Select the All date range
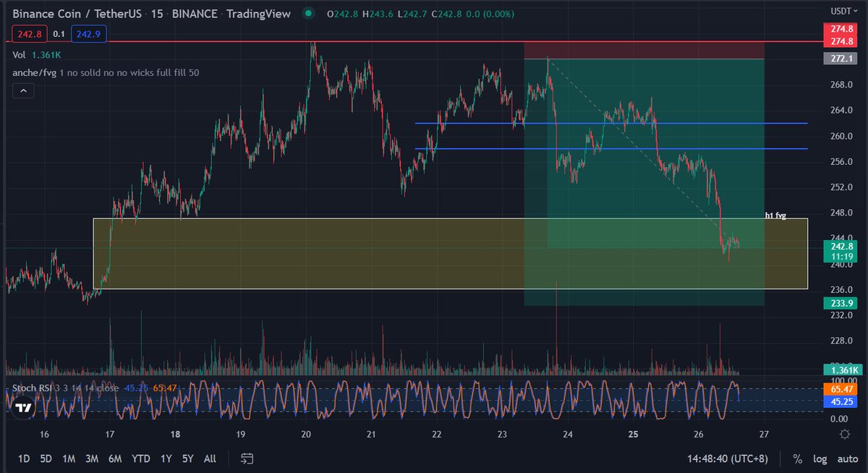This screenshot has height=473, width=868. click(210, 459)
